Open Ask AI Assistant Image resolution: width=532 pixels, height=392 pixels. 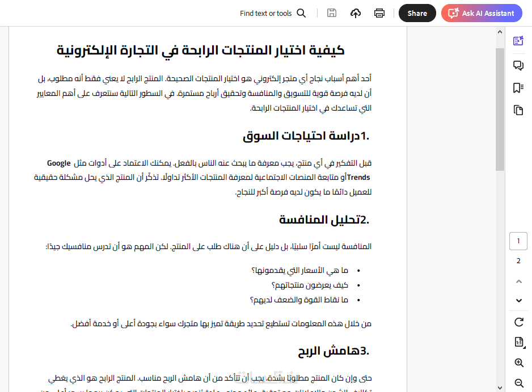pos(482,13)
